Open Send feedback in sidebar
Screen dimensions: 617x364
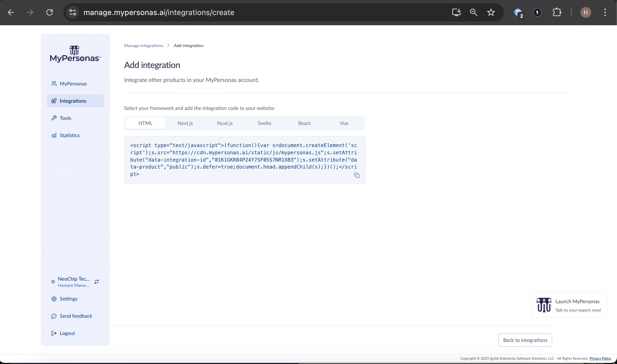(75, 316)
